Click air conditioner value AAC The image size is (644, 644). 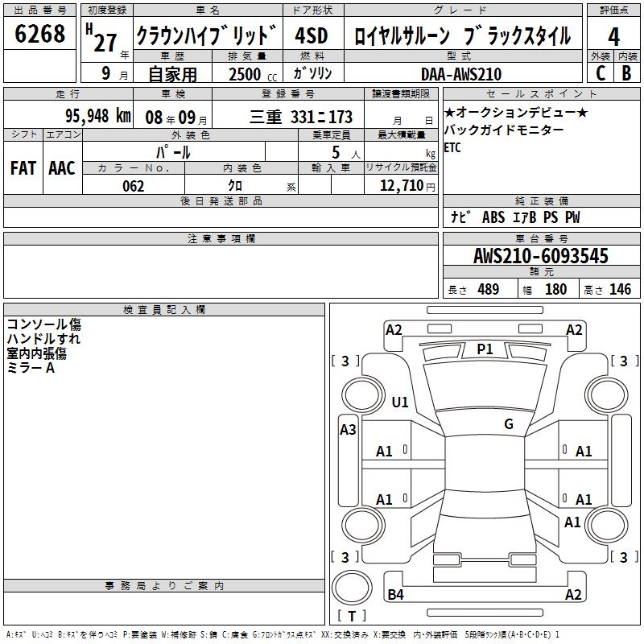pyautogui.click(x=62, y=168)
